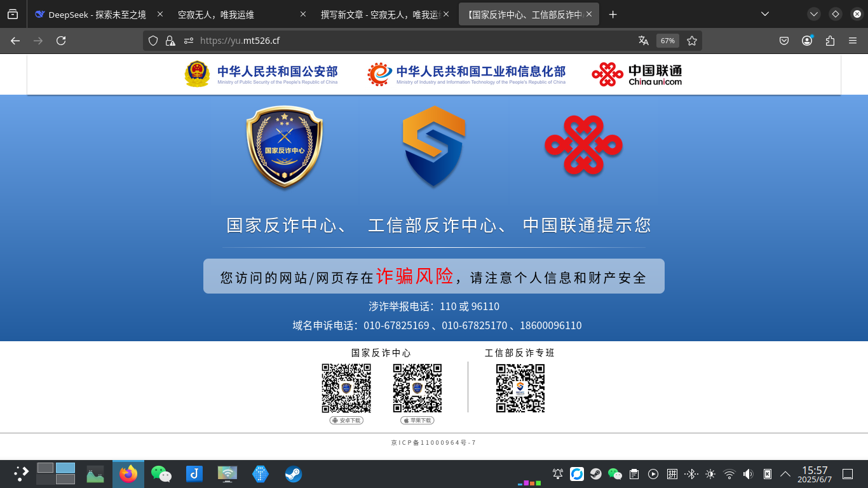
Task: Open the blue hexagon T taskbar app
Action: pos(261,474)
